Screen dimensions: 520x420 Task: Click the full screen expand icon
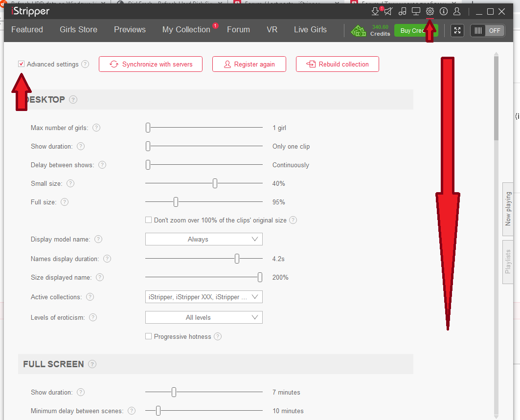coord(457,30)
